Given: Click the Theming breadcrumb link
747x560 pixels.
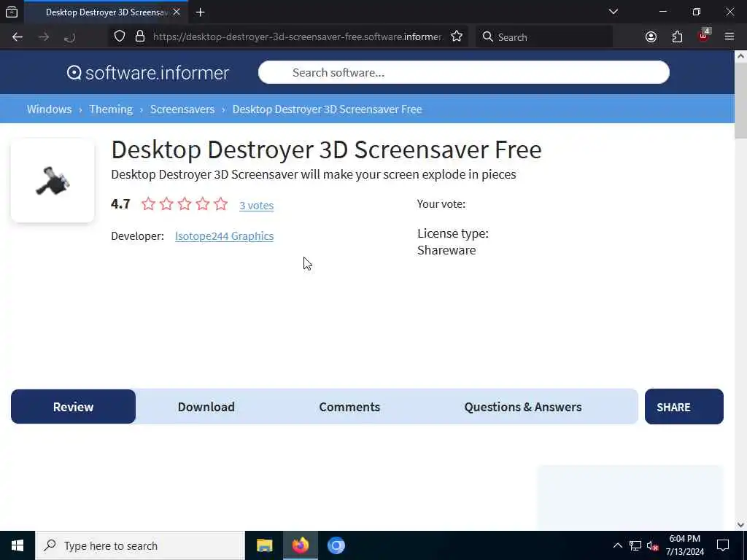Looking at the screenshot, I should [x=111, y=109].
